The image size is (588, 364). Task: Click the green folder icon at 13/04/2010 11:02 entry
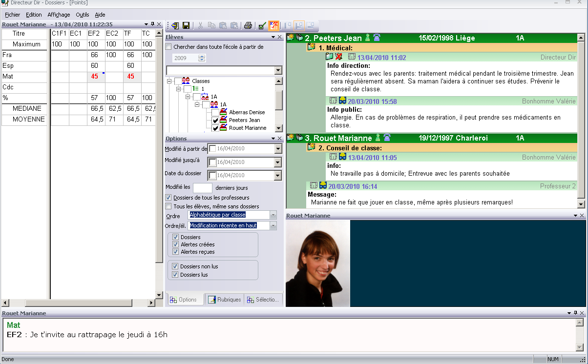coord(330,57)
